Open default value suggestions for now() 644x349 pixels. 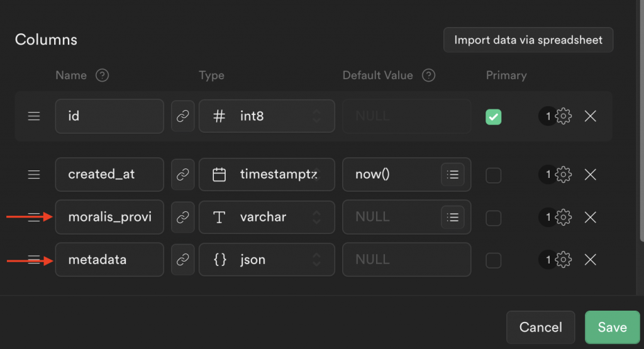tap(453, 175)
